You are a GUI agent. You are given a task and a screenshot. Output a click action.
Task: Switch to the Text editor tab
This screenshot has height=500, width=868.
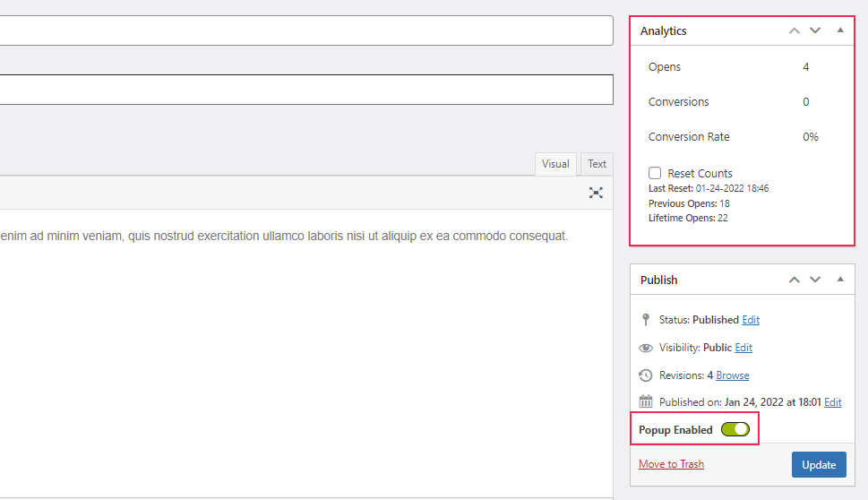click(x=597, y=164)
